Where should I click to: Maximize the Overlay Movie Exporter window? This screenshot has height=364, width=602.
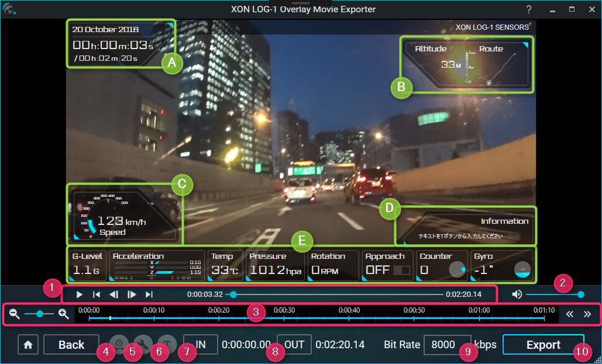[x=572, y=9]
